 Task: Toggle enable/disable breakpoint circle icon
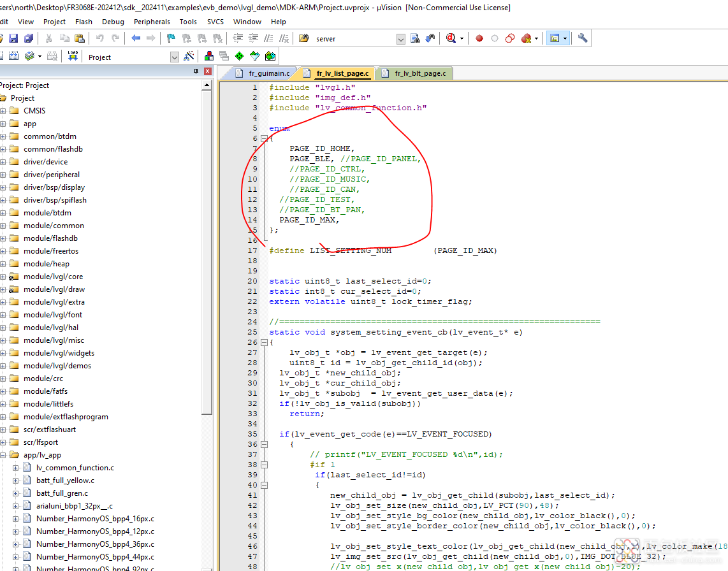tap(495, 38)
